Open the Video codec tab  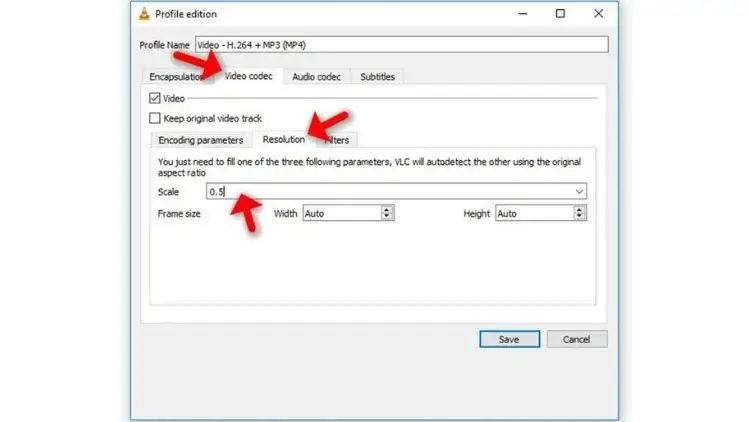[249, 77]
